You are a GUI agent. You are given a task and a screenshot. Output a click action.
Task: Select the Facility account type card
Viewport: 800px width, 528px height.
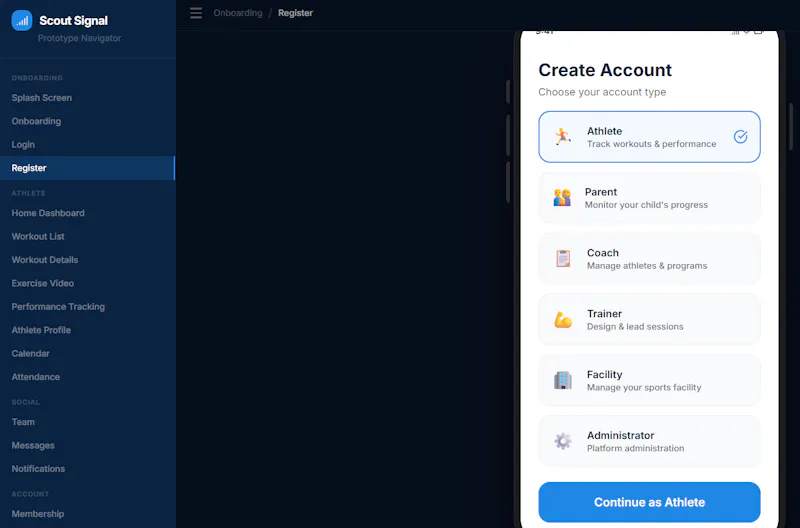coord(649,380)
